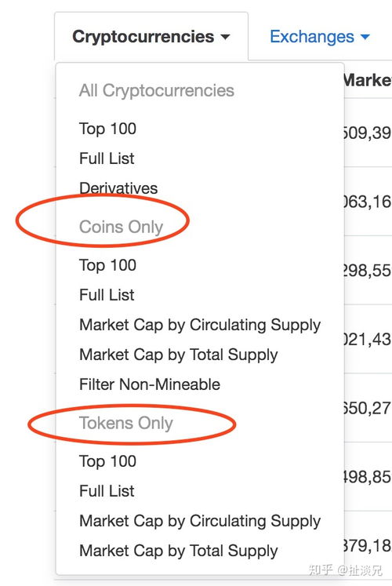The width and height of the screenshot is (392, 586).
Task: Select Full List under All Cryptocurrencies
Action: [x=107, y=158]
